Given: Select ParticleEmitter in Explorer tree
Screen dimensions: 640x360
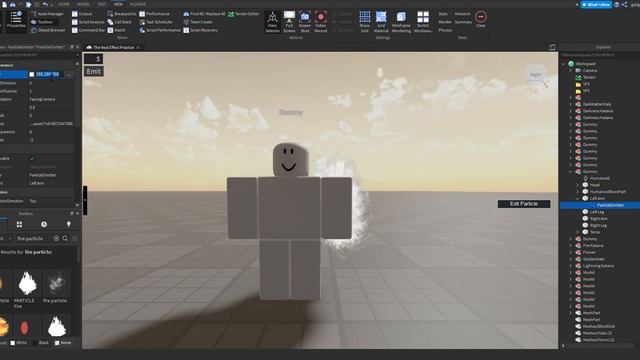Looking at the screenshot, I should point(610,205).
